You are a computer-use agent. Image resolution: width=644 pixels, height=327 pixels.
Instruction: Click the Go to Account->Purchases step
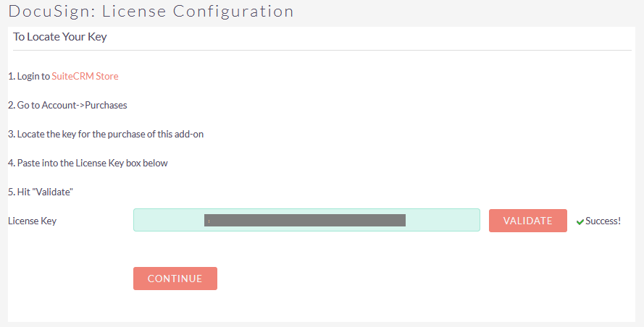(x=67, y=105)
